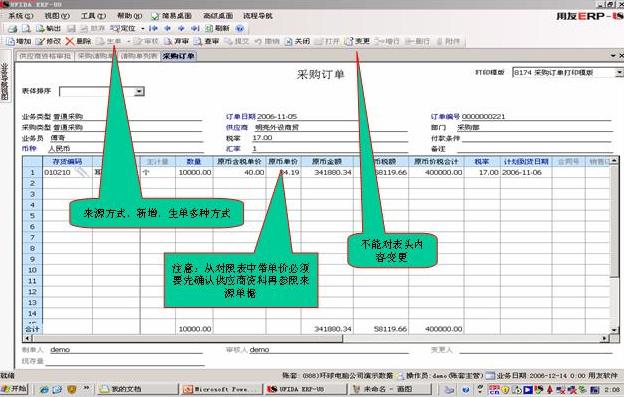Switch to the 请购单列表 tab
Viewport: 624px width, 397px height.
coord(139,56)
